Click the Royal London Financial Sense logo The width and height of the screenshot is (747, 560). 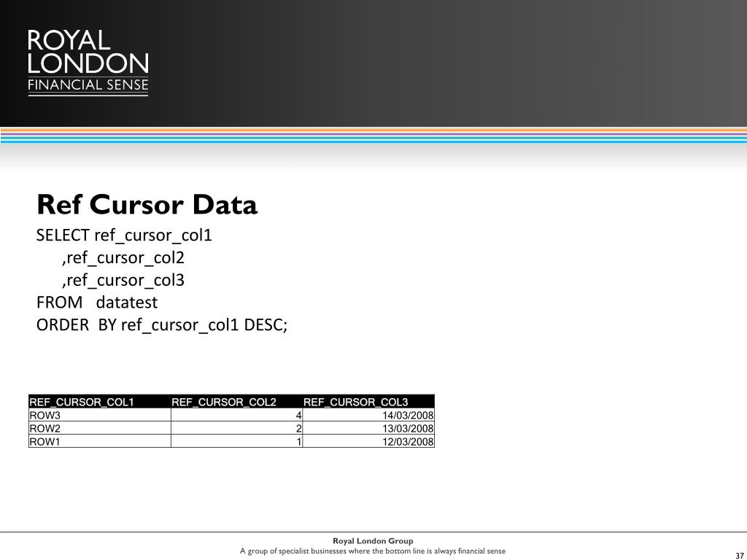pyautogui.click(x=88, y=63)
